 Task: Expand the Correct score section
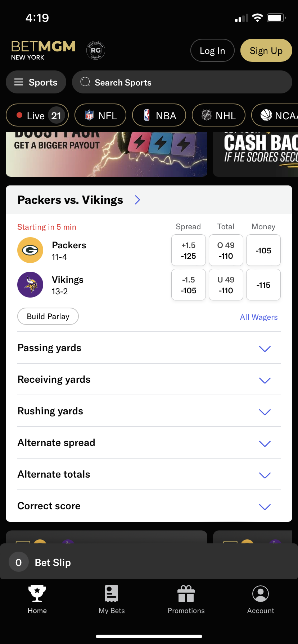click(x=149, y=506)
